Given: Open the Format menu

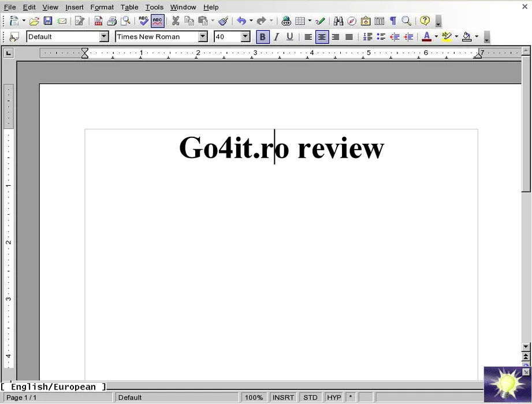Looking at the screenshot, I should pyautogui.click(x=102, y=8).
